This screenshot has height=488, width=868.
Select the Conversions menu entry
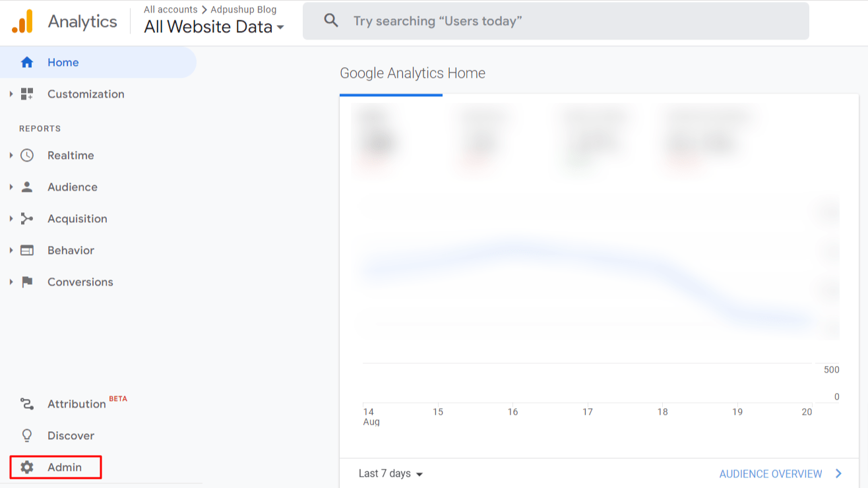click(80, 282)
